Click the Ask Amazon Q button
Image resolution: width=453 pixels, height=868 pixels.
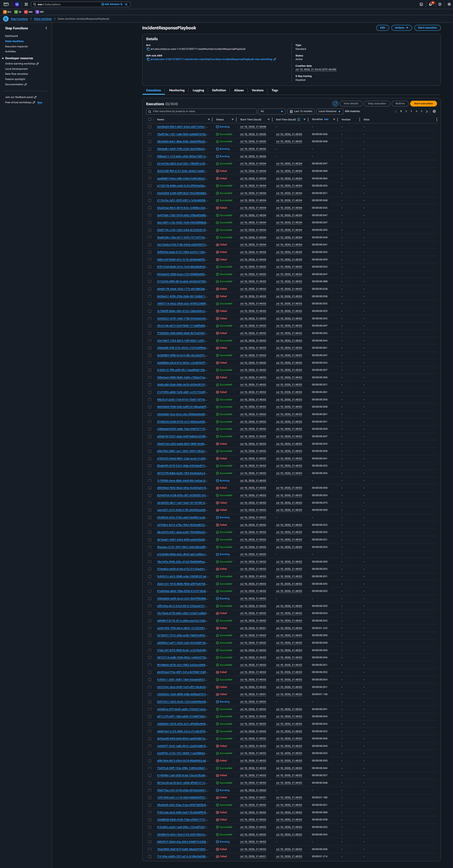pos(112,4)
